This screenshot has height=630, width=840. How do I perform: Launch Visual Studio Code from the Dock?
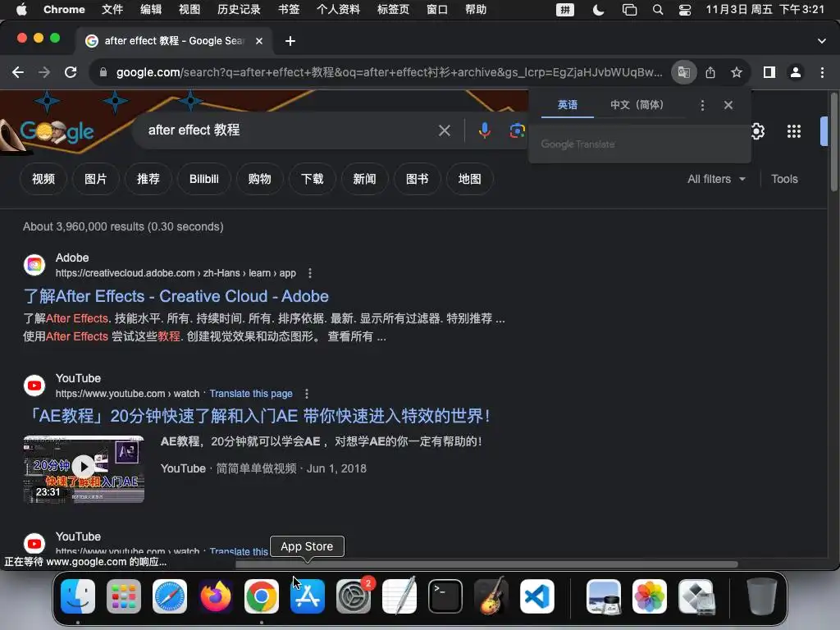(536, 596)
